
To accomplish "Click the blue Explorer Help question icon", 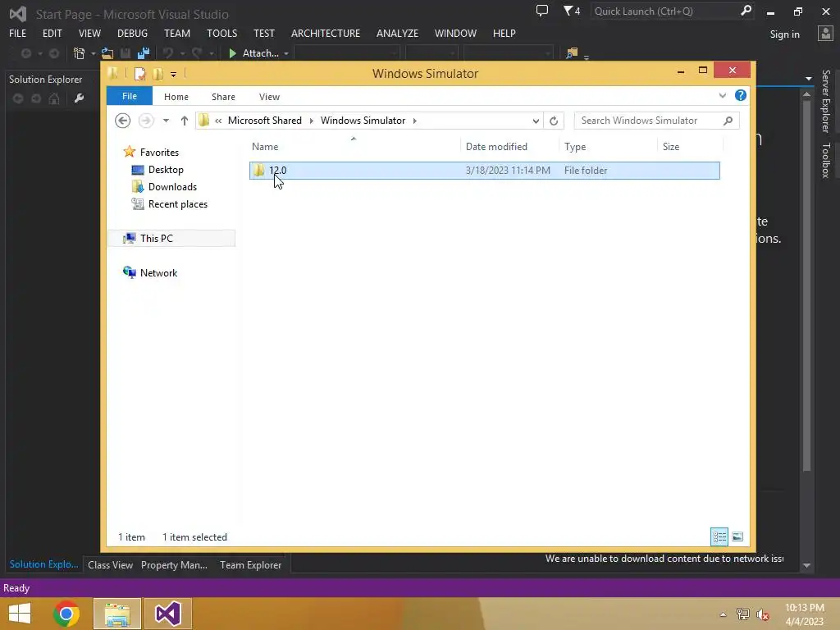I will pos(741,95).
